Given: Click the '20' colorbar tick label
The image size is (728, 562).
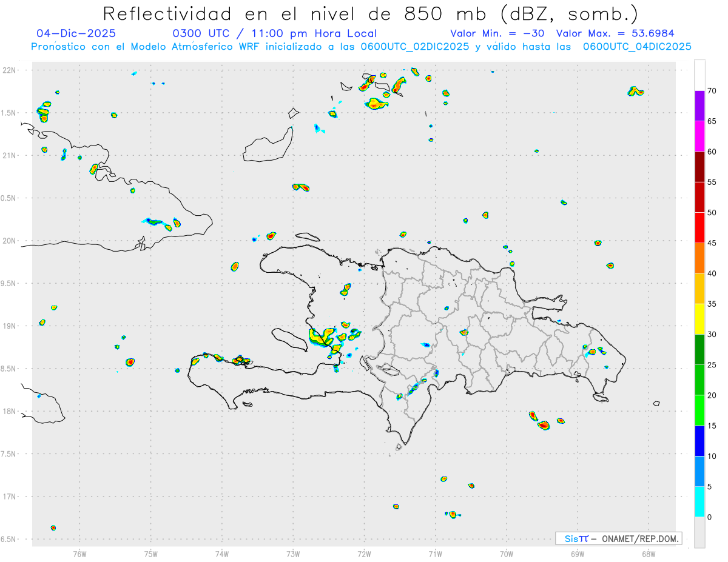Looking at the screenshot, I should (x=712, y=395).
